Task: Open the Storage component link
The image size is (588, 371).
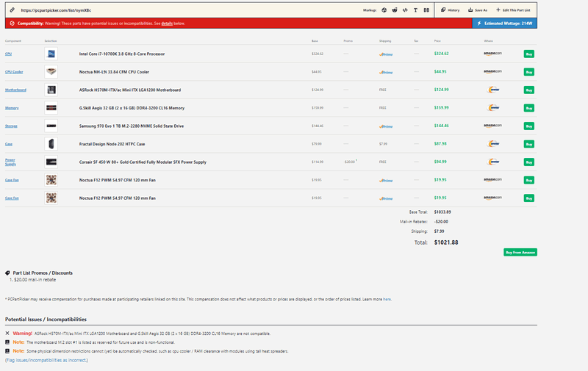Action: [11, 126]
